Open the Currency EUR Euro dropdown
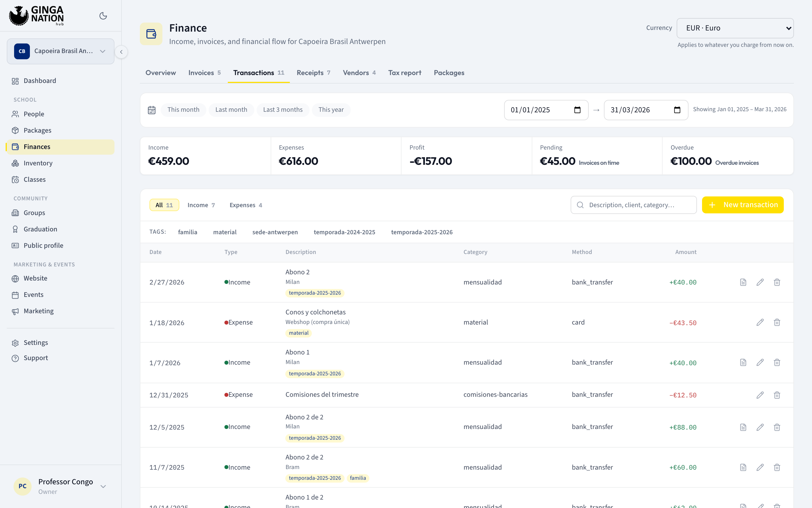The image size is (812, 508). click(x=735, y=28)
